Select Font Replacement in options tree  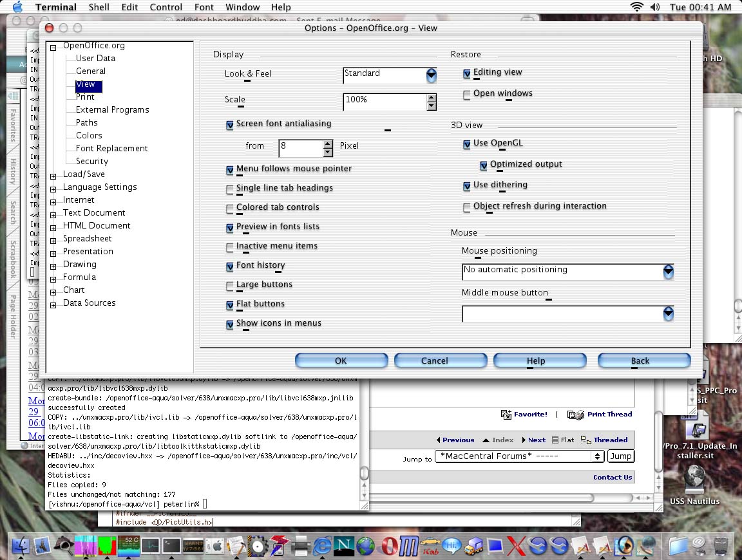coord(111,149)
